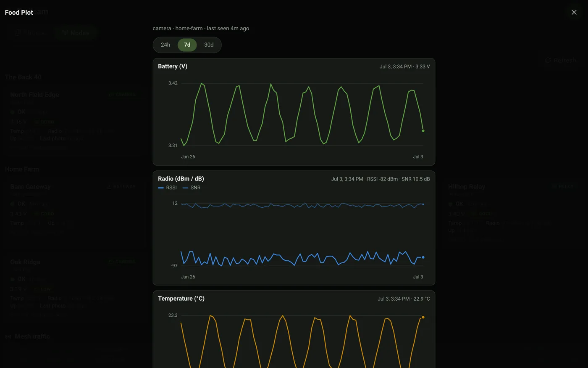Open the Hilltop Relay node card
Screen dimensions: 588x368
click(512, 214)
